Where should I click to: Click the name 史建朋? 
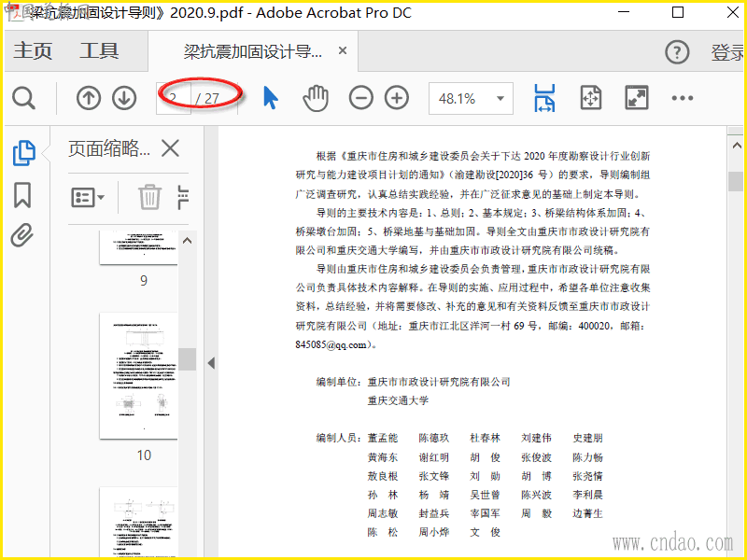(588, 438)
